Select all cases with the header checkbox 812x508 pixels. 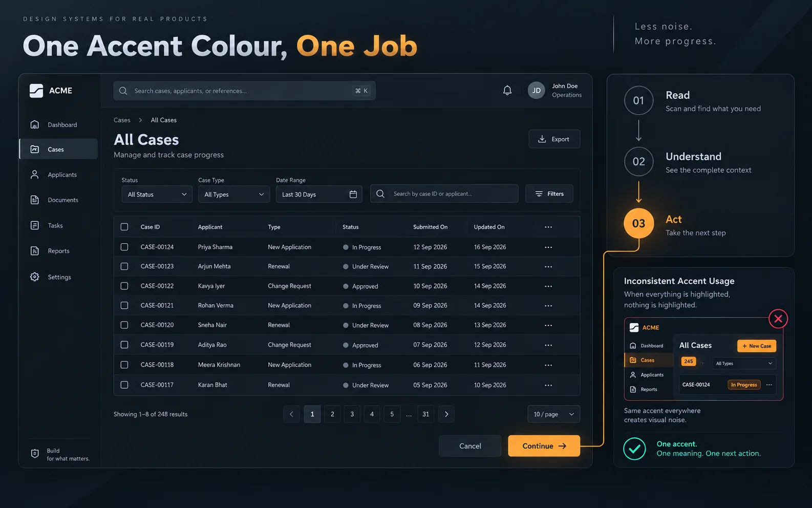pyautogui.click(x=124, y=227)
